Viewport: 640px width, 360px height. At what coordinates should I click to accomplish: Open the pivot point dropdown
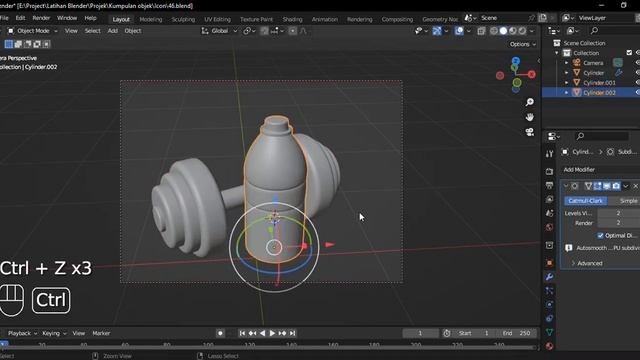(249, 31)
